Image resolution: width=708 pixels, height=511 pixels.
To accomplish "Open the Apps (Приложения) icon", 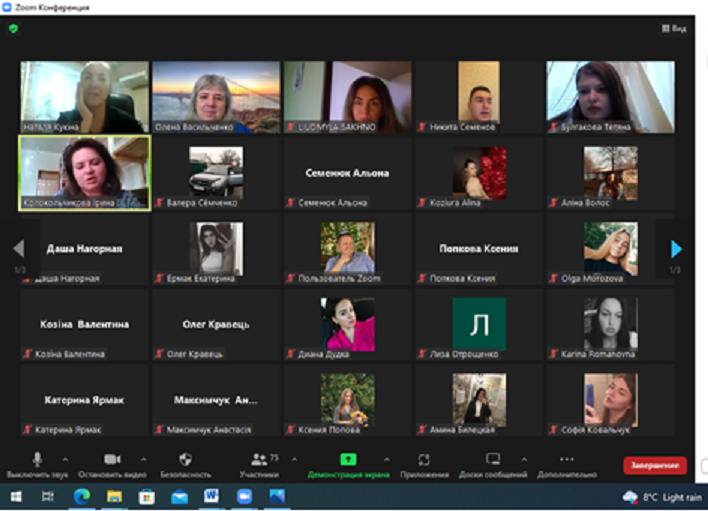I will 424,459.
